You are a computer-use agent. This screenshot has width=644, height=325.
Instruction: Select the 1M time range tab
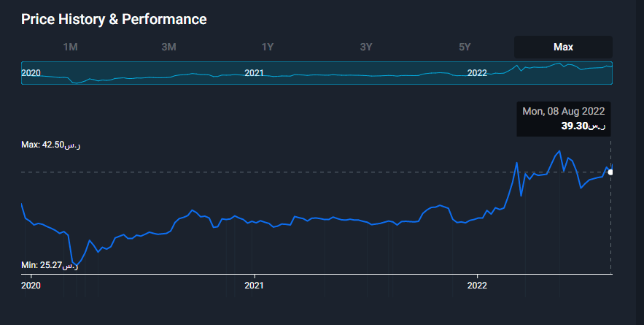click(70, 47)
